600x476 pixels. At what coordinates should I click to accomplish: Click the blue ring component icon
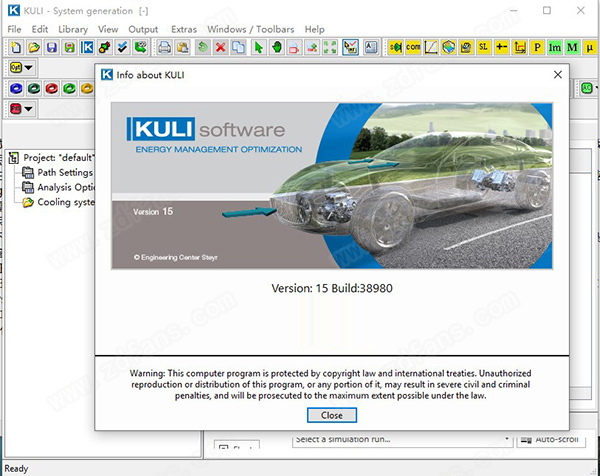pos(16,88)
